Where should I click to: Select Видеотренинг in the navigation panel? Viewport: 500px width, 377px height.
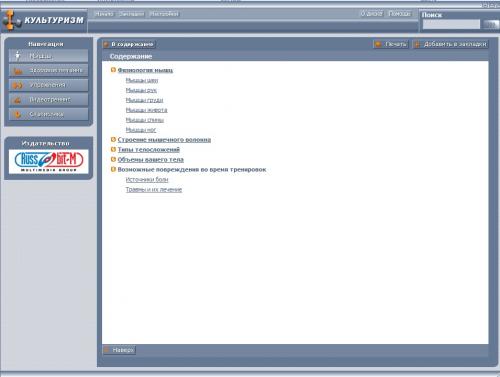tap(49, 99)
